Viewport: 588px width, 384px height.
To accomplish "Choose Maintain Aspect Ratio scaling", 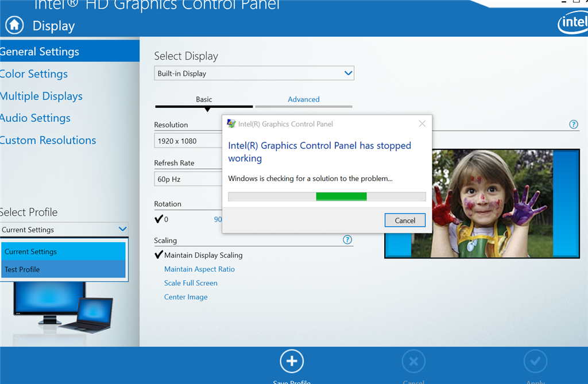I will pos(199,269).
